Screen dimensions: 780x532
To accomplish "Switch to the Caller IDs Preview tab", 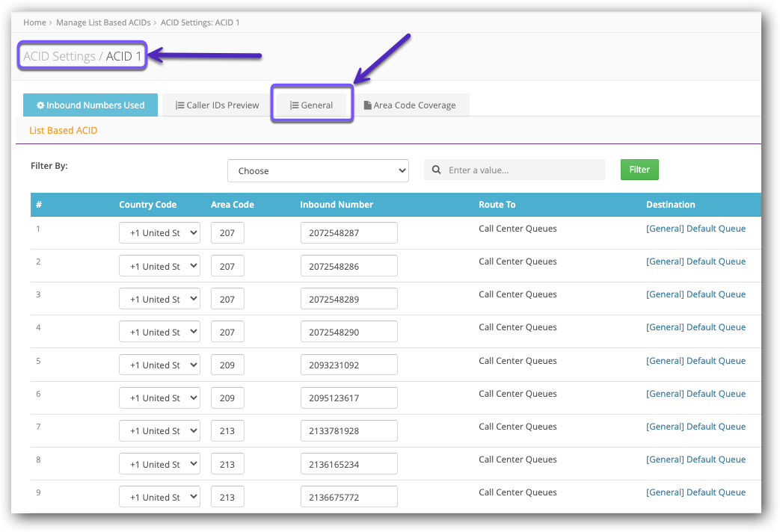I will point(217,105).
